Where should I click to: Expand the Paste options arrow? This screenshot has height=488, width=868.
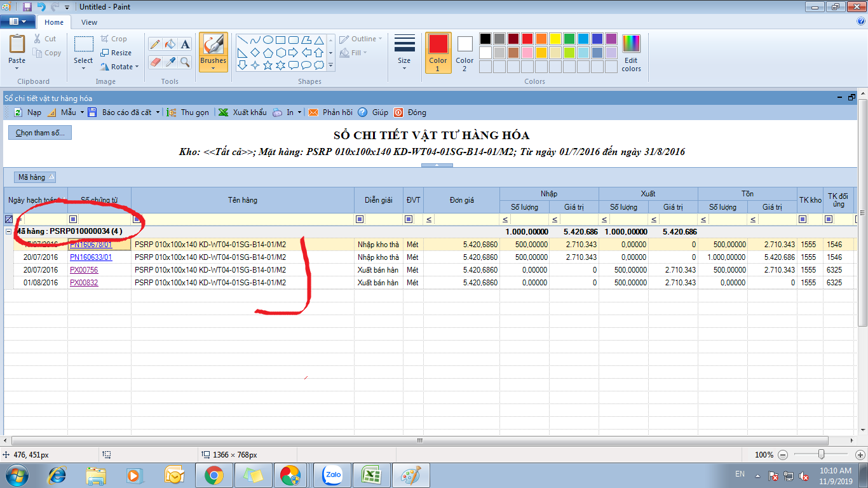17,68
